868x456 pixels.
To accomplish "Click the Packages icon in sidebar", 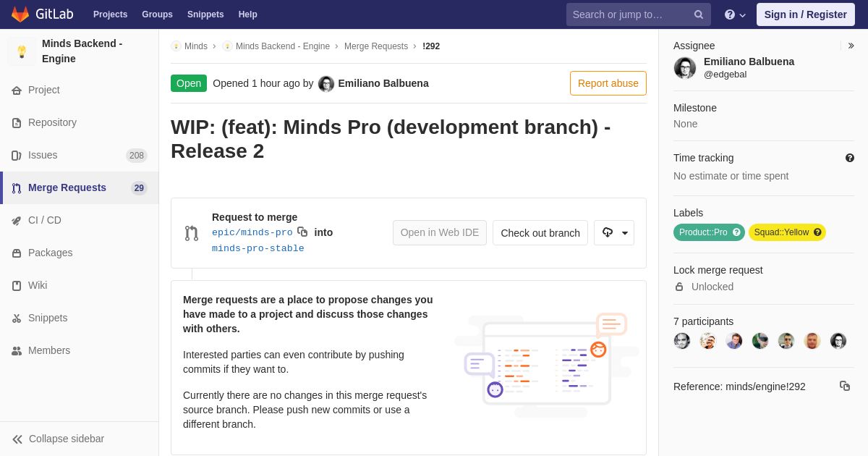I will [17, 253].
